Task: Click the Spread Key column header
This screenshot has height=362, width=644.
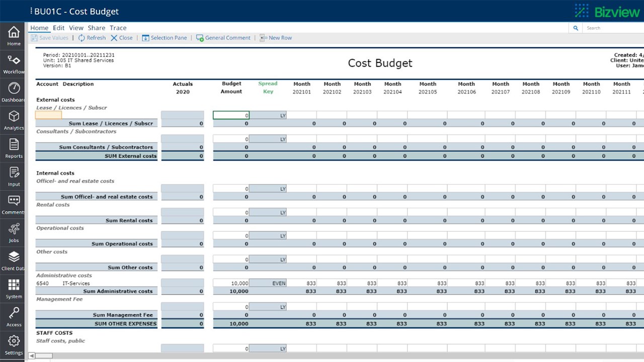Action: (268, 87)
